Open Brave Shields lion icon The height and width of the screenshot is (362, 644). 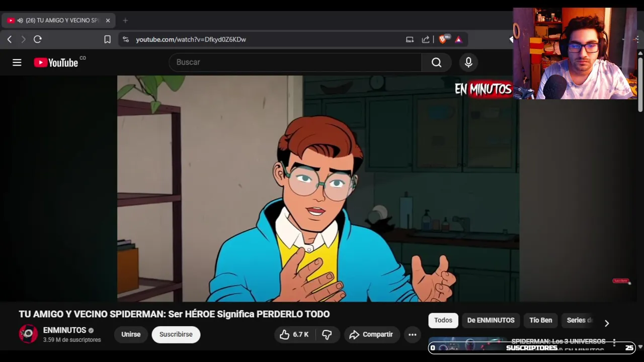[443, 39]
